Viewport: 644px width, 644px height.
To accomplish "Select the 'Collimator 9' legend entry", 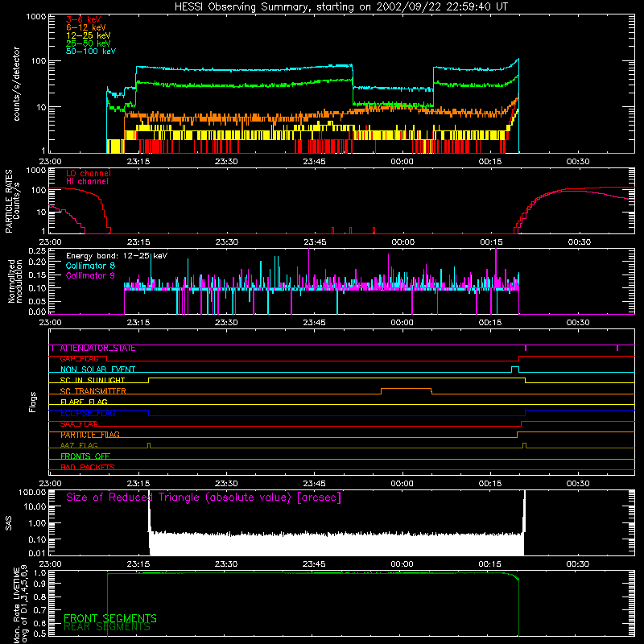I will [x=90, y=275].
